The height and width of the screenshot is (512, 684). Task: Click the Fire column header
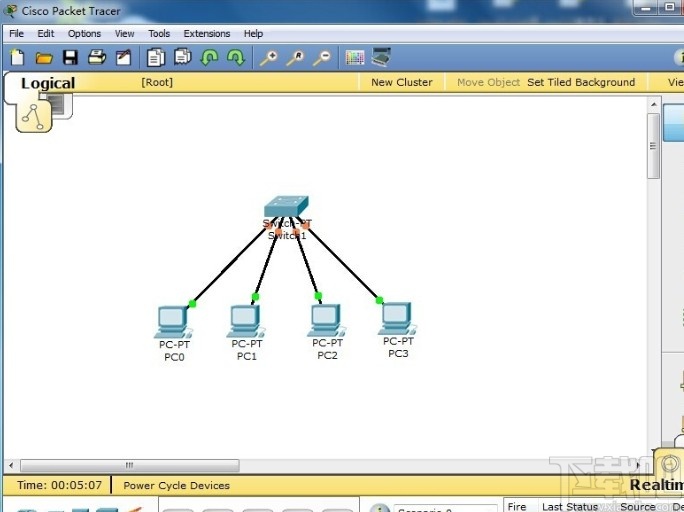pyautogui.click(x=517, y=506)
